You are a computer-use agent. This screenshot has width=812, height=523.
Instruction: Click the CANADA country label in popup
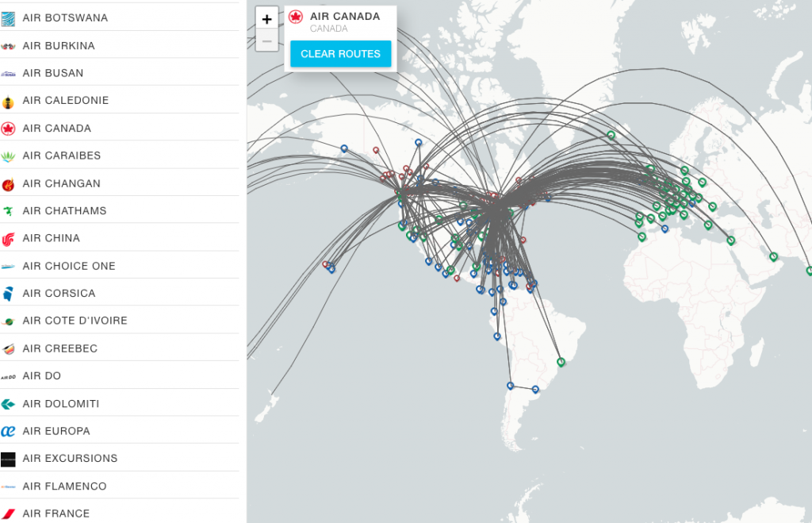click(x=329, y=29)
